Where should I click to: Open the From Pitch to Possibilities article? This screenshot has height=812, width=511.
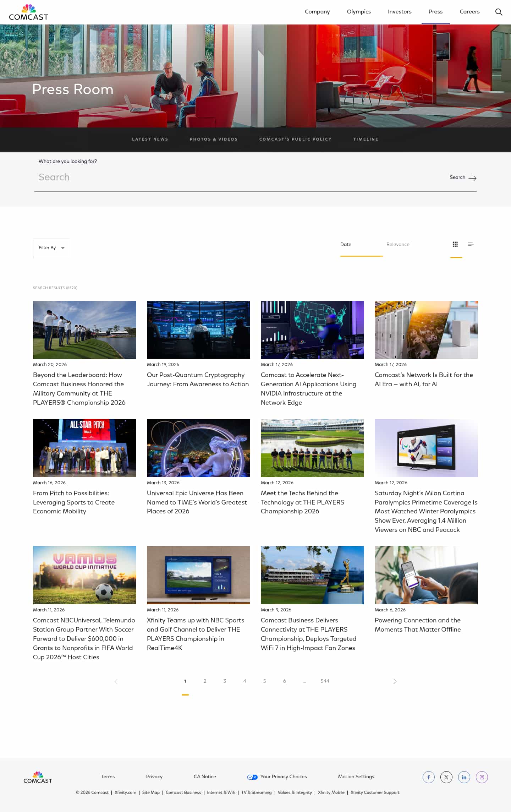tap(74, 502)
